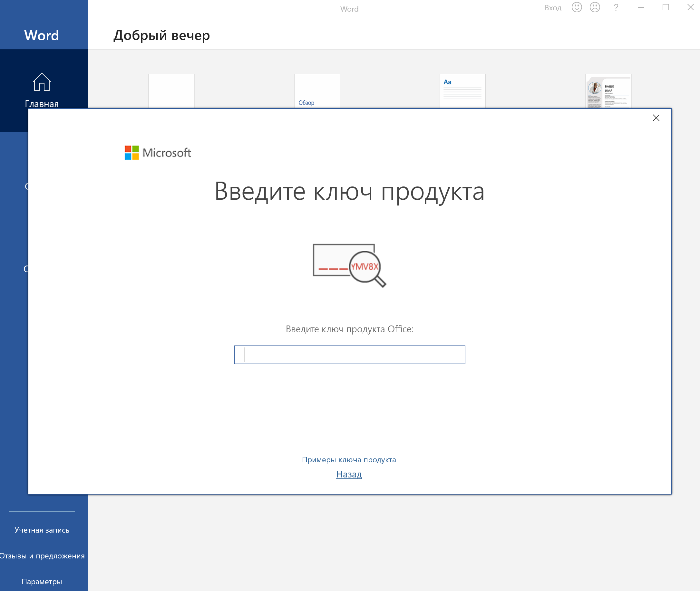Open Параметры in the sidebar
The height and width of the screenshot is (591, 700).
pos(42,582)
